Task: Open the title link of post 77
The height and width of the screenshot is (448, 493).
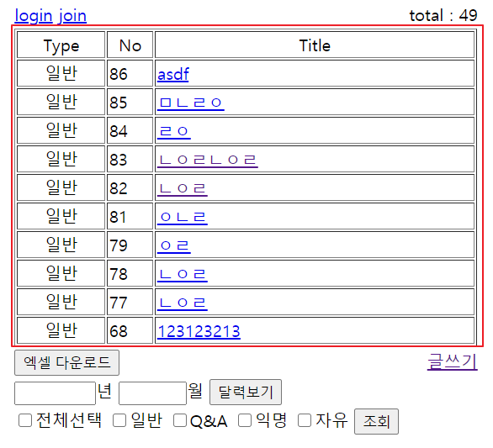Action: pyautogui.click(x=183, y=303)
